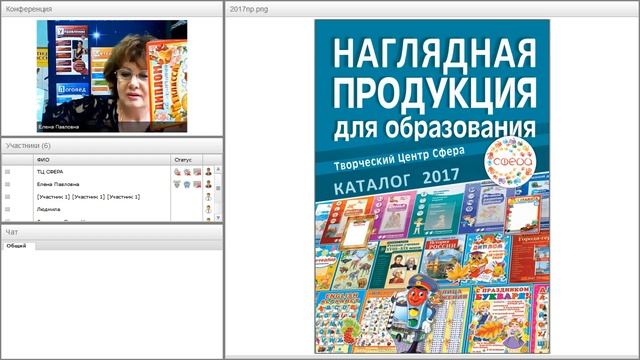640x360 pixels.
Task: Click the user icon in the [Участник 1] row
Action: coord(209,197)
